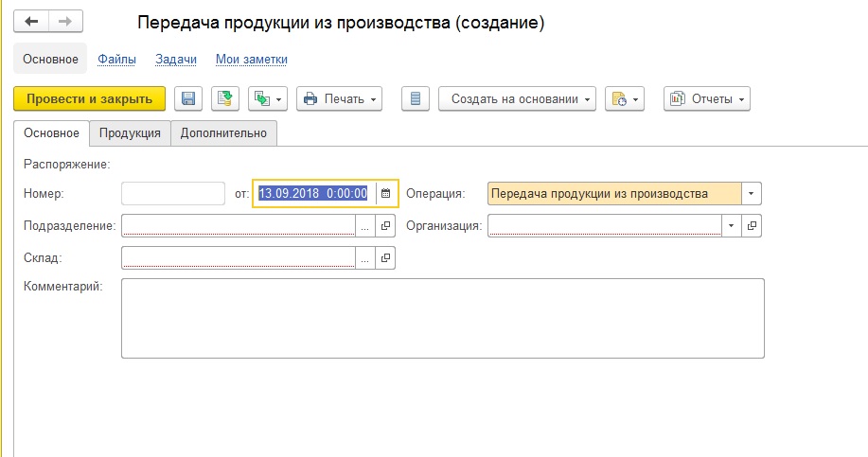868x457 pixels.
Task: Open the Склад record using its open icon
Action: [x=385, y=257]
